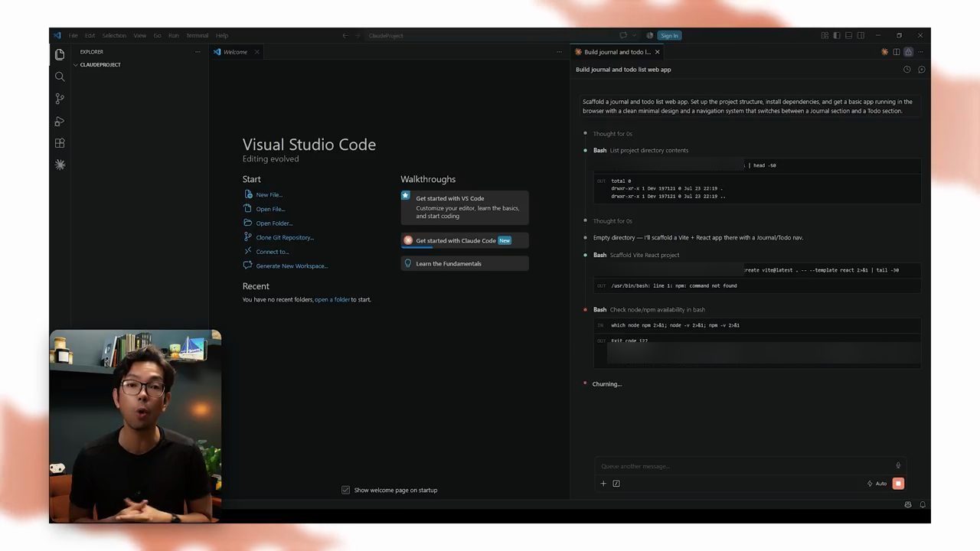980x551 pixels.
Task: Open Explorer more actions ellipsis
Action: [x=198, y=52]
